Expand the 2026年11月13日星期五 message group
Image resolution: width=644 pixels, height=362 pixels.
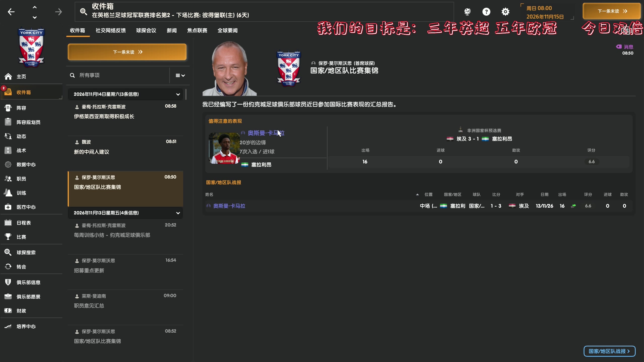178,213
